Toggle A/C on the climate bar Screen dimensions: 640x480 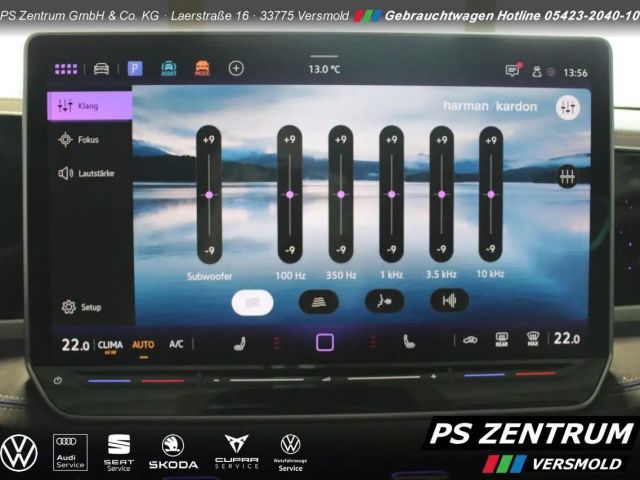point(176,344)
